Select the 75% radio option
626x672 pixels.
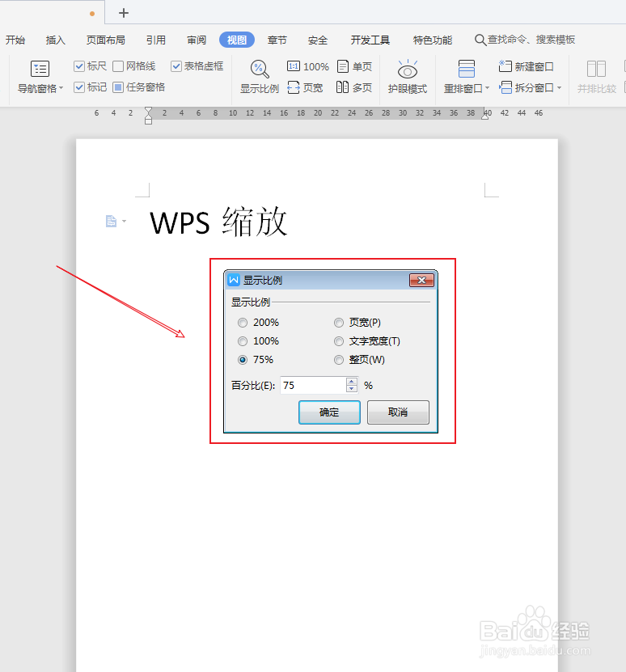click(x=243, y=360)
